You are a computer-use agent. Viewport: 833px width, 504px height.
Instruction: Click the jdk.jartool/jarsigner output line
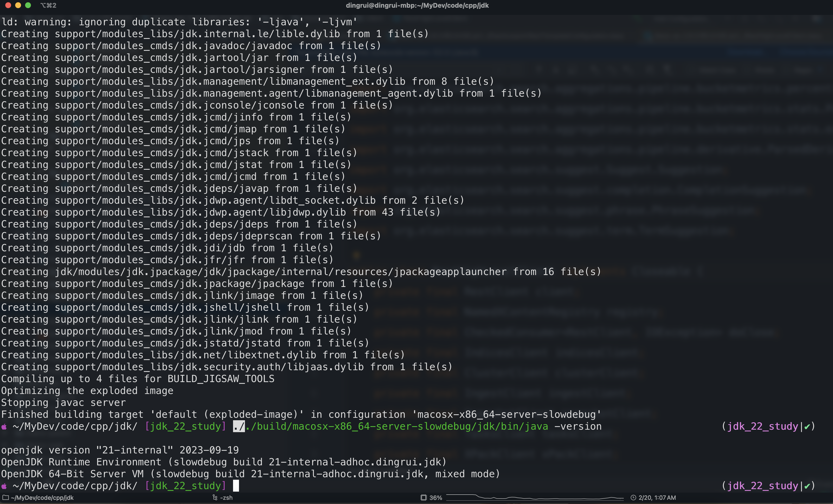point(197,70)
